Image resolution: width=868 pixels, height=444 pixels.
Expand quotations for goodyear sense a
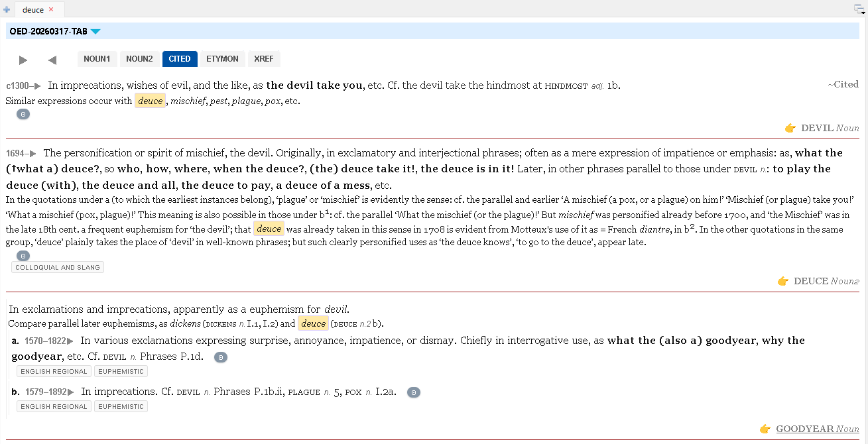[221, 357]
